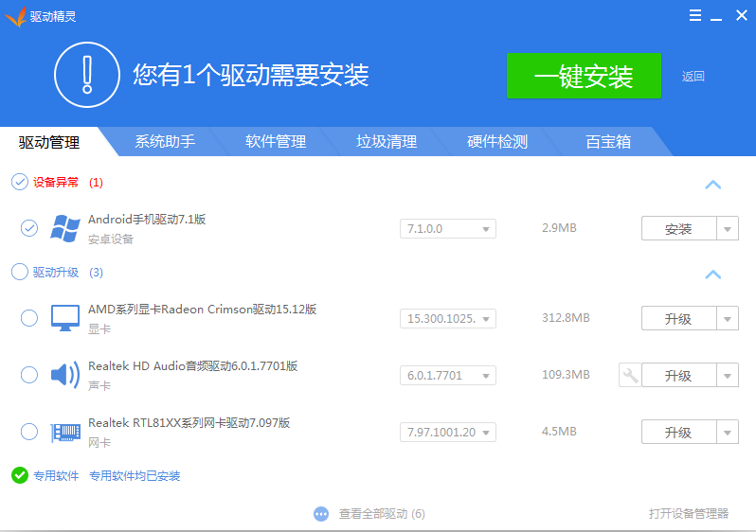Open the 15.300.1025 version dropdown

click(448, 318)
